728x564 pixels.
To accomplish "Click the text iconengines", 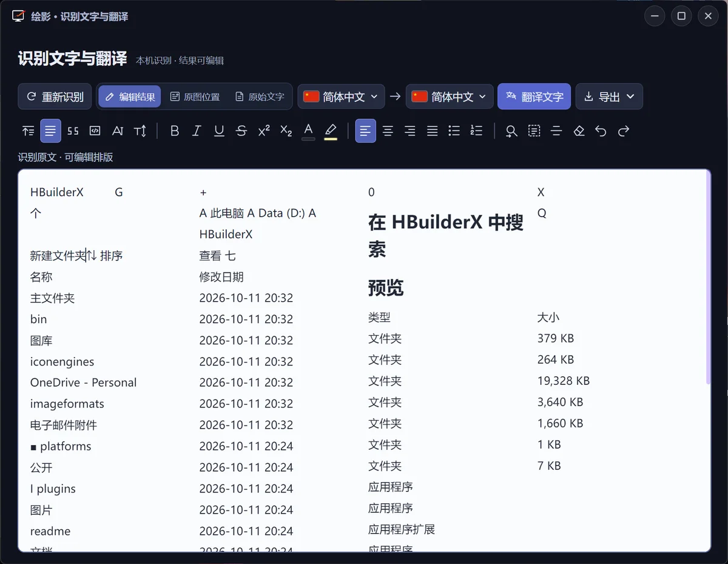I will point(62,362).
